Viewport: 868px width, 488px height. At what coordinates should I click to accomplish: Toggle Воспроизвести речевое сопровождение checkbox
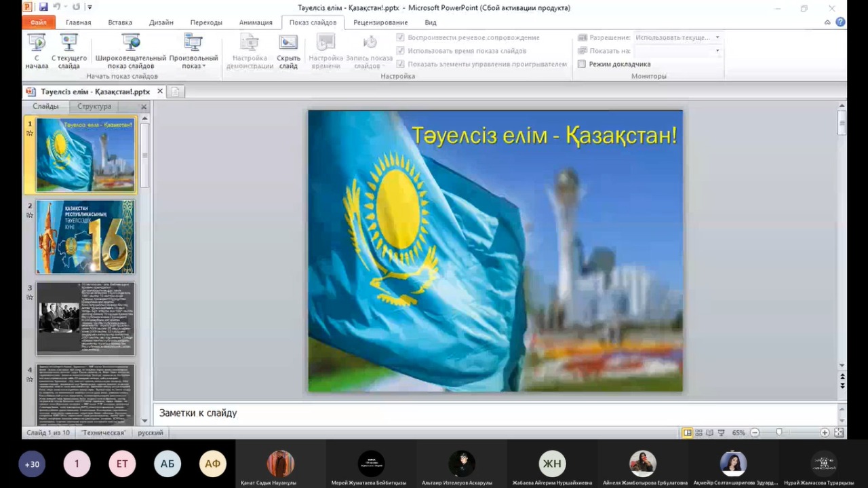tap(401, 37)
